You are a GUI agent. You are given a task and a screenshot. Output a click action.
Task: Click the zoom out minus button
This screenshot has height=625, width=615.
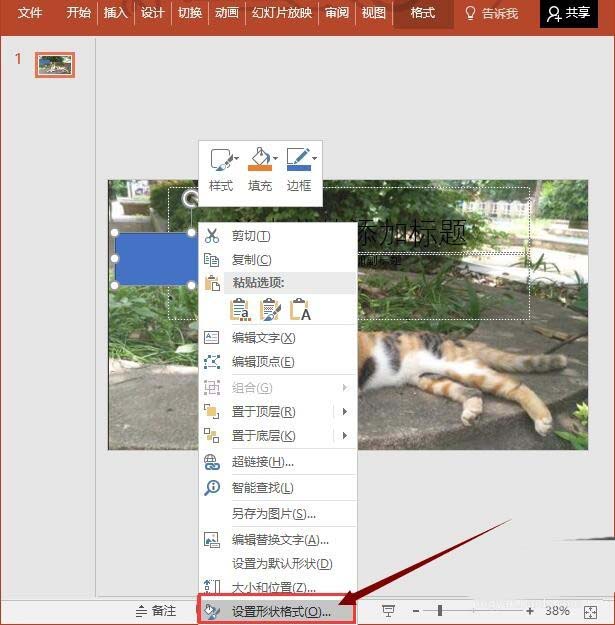tap(416, 611)
